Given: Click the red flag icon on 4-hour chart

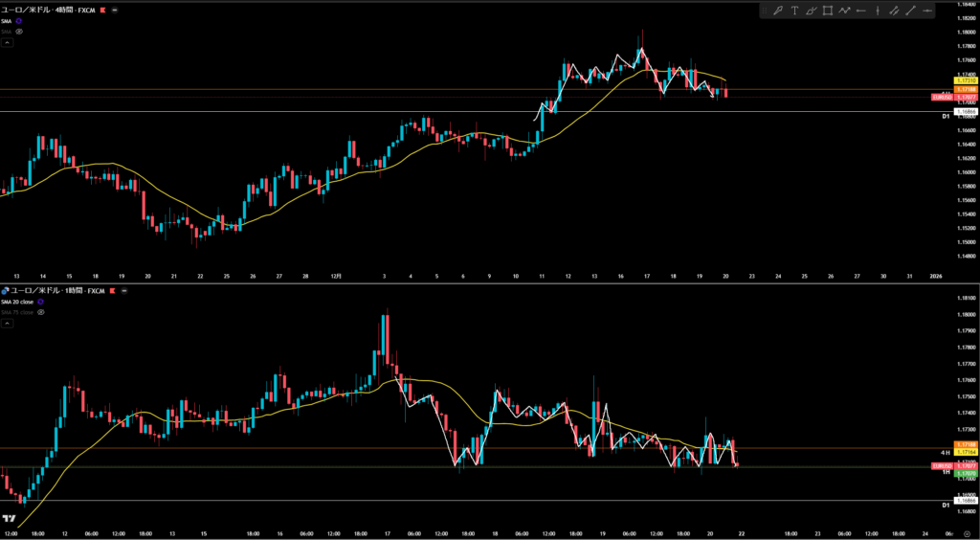Looking at the screenshot, I should coord(102,8).
